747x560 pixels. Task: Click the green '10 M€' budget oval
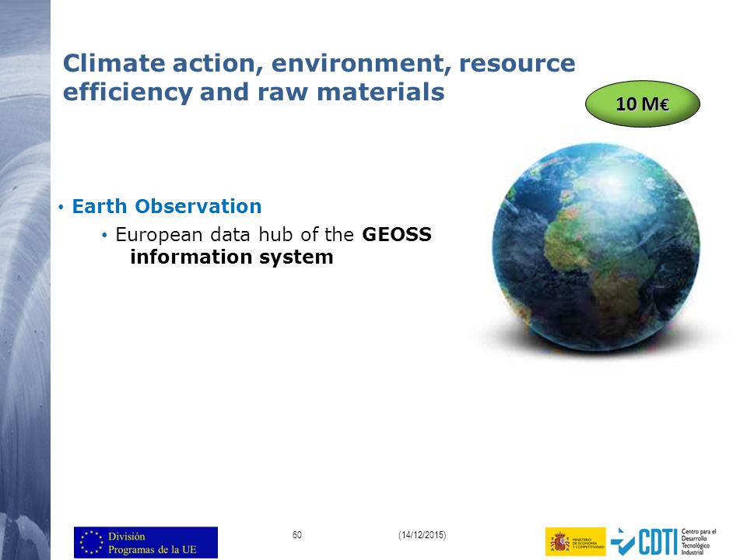[x=642, y=103]
